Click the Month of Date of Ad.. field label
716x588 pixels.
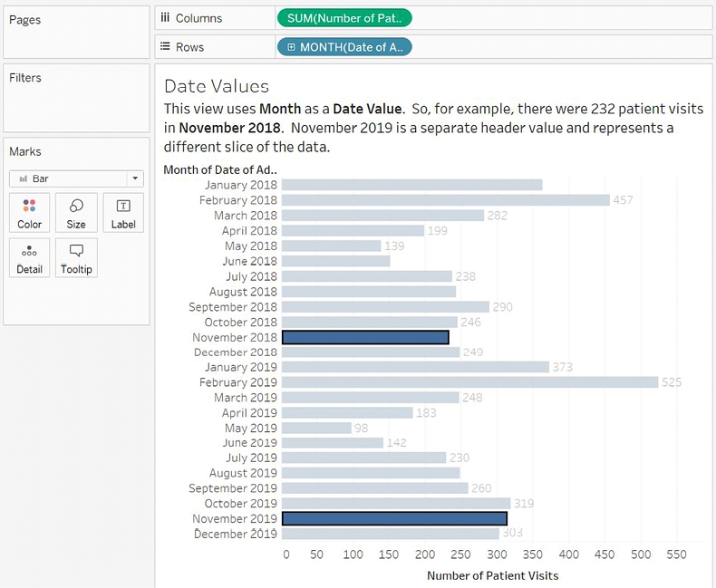(219, 169)
